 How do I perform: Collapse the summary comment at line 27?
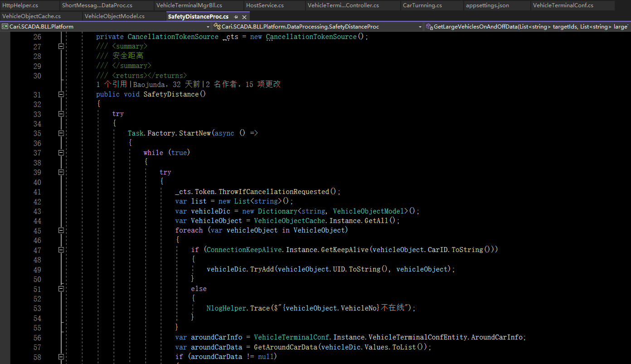pos(61,46)
